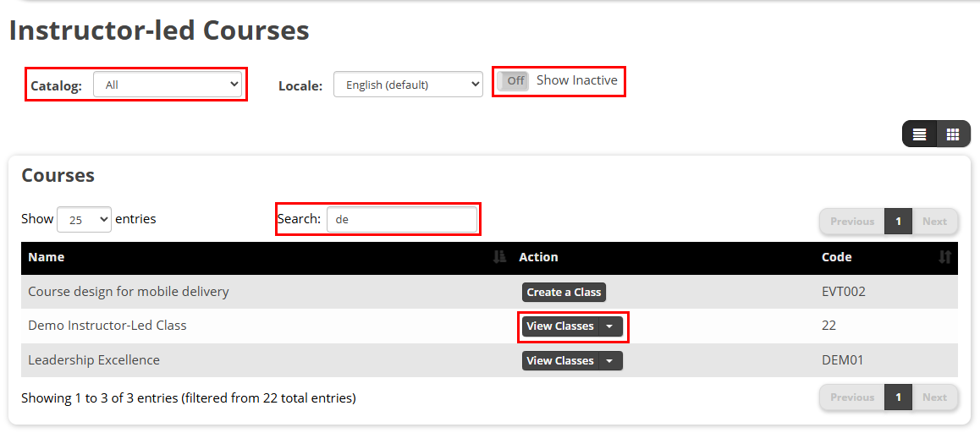View Classes for Leadership Excellence
The width and height of the screenshot is (980, 433).
560,360
